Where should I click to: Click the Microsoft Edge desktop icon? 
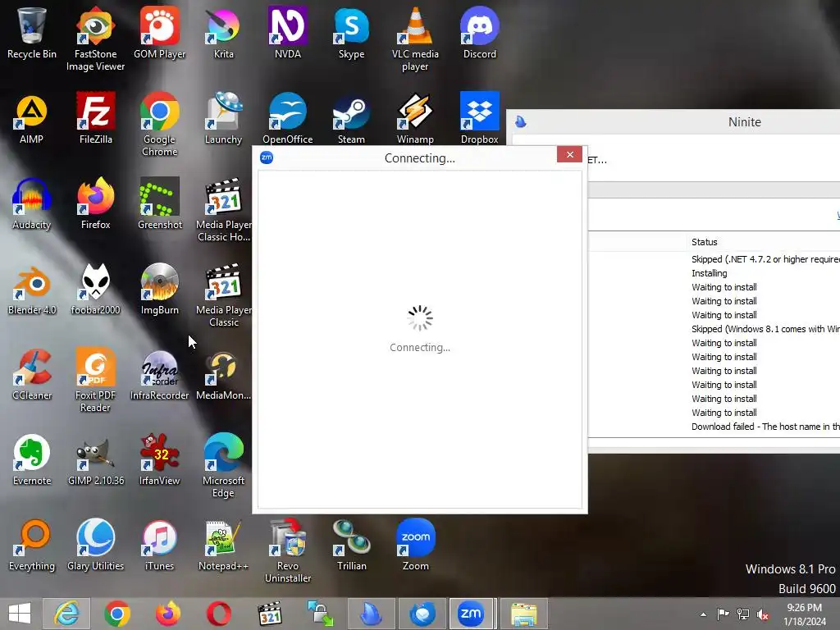tap(223, 466)
